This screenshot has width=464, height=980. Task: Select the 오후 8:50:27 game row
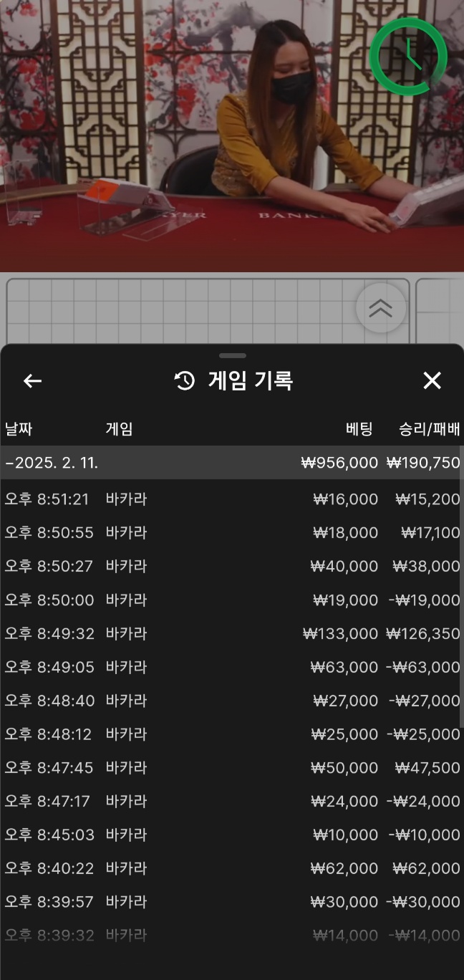[x=232, y=567]
